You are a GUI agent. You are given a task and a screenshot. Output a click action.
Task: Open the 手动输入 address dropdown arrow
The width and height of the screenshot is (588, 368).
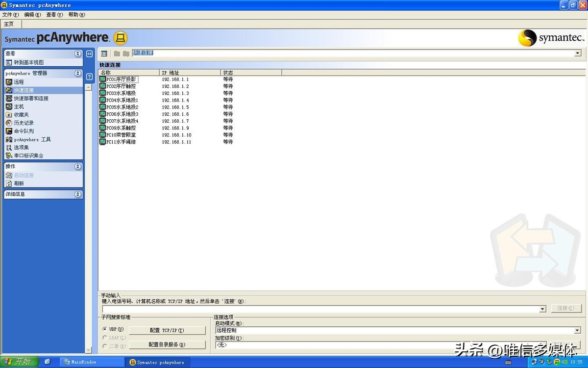[542, 309]
